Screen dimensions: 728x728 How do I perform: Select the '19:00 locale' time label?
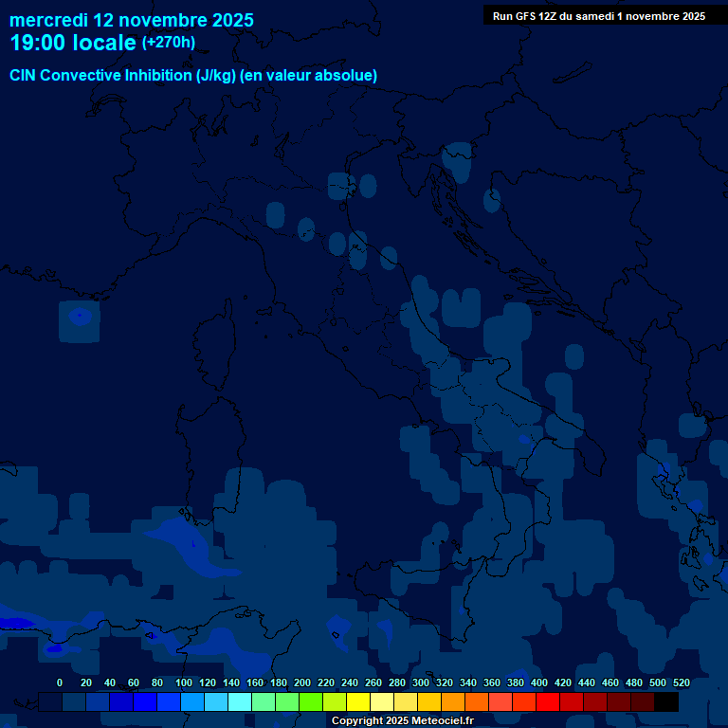point(73,43)
